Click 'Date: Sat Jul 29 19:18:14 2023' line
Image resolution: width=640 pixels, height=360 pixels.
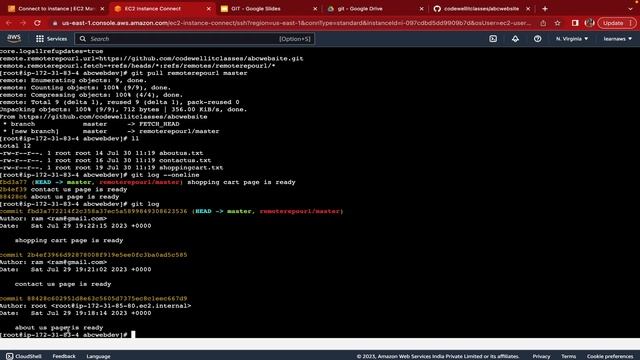[76, 313]
